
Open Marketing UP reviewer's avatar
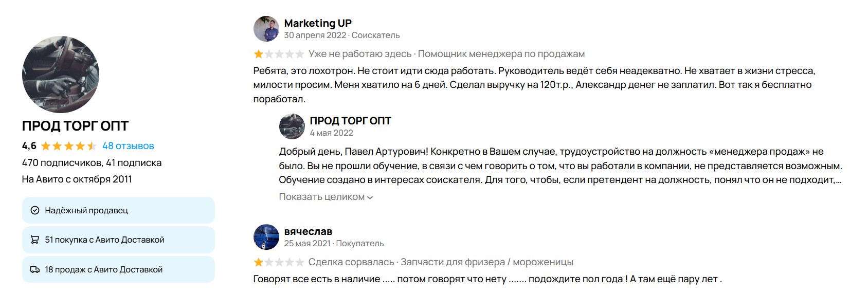click(266, 28)
